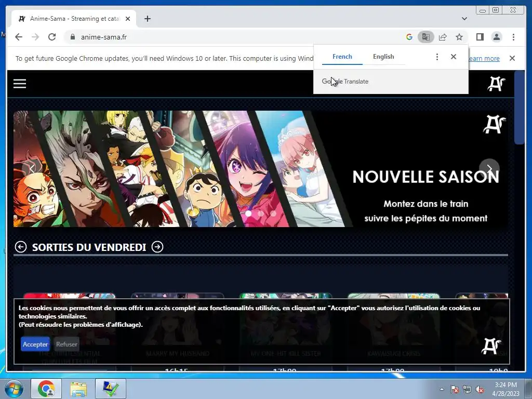This screenshot has height=399, width=532.
Task: Go to the next page with forward arrow
Action: [35, 37]
